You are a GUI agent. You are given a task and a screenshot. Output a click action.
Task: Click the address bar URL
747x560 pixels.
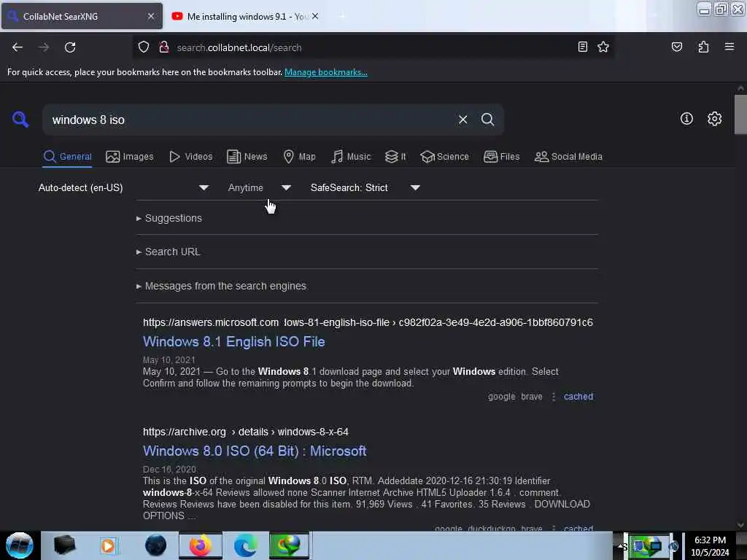point(239,47)
